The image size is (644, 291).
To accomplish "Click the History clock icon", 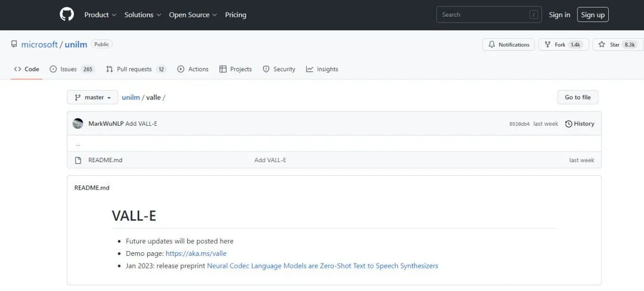I will [569, 123].
